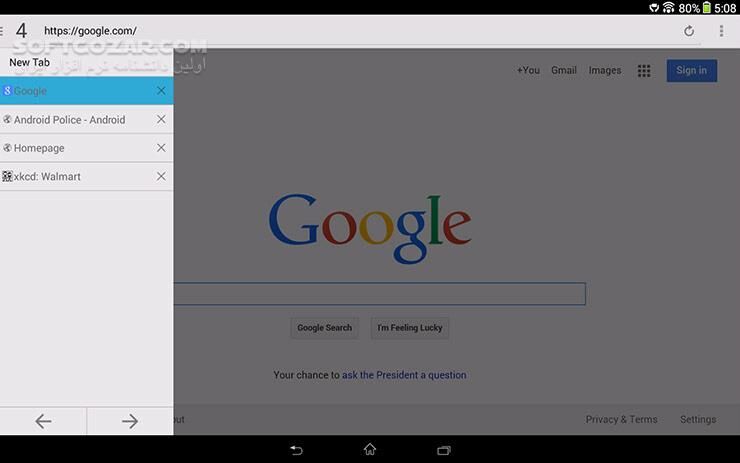Close the Homepage tab

point(161,148)
